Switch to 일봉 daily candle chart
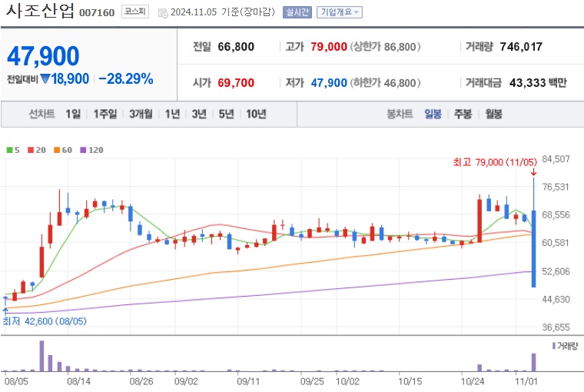The height and width of the screenshot is (392, 584). pyautogui.click(x=433, y=114)
